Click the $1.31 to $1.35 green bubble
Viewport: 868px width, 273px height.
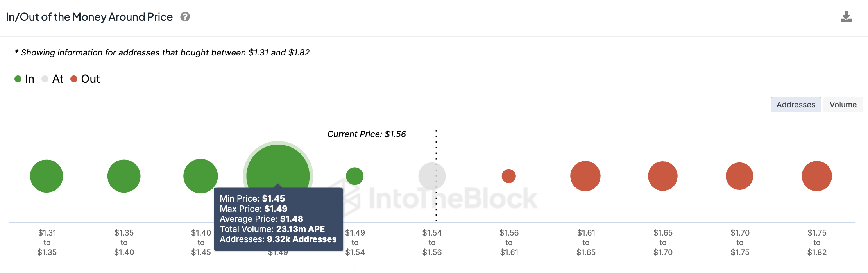[x=47, y=176]
